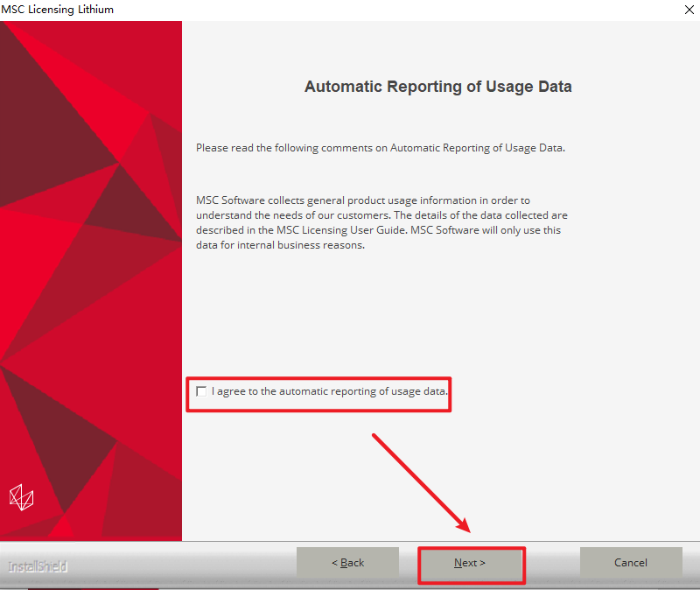The width and height of the screenshot is (700, 590).
Task: Enable the usage data reporting checkbox
Action: (x=202, y=391)
